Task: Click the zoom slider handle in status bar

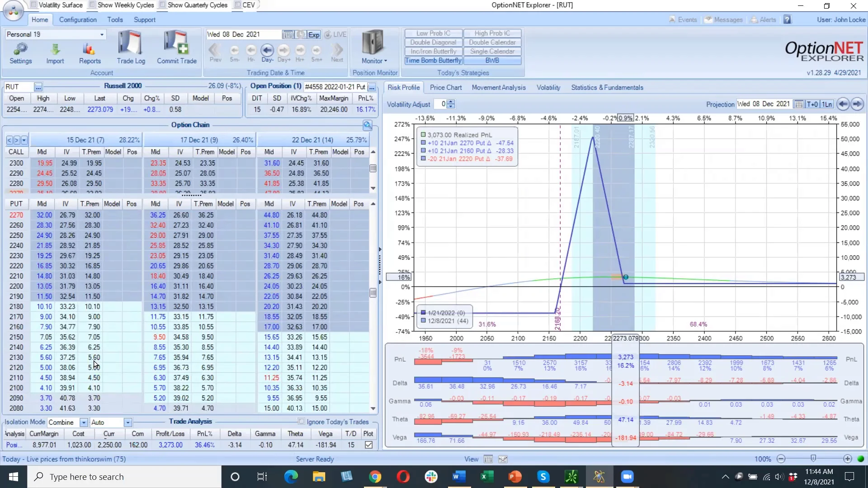Action: click(x=813, y=459)
